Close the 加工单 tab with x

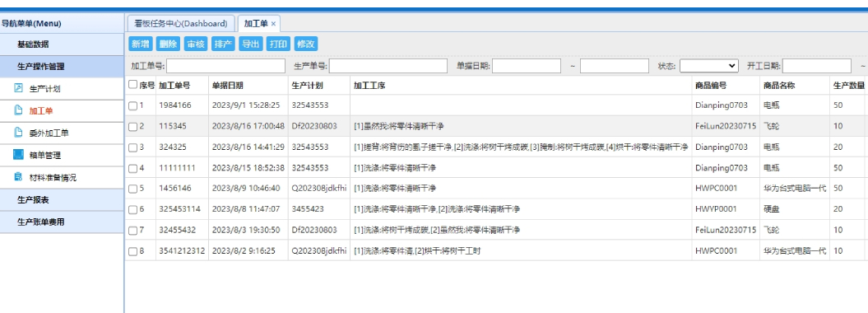(x=273, y=24)
